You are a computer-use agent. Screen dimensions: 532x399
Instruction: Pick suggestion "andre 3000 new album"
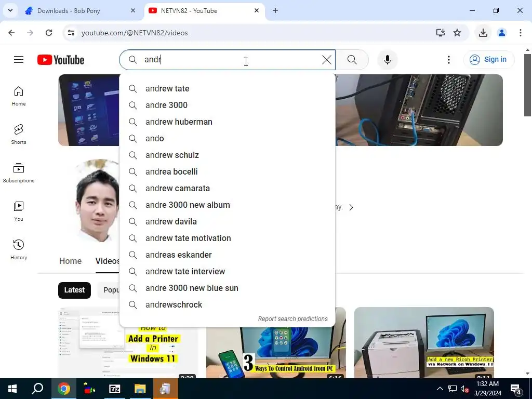(x=227, y=205)
